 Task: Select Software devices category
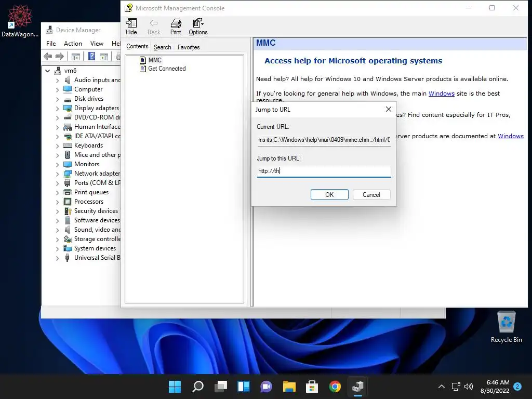[x=97, y=220]
